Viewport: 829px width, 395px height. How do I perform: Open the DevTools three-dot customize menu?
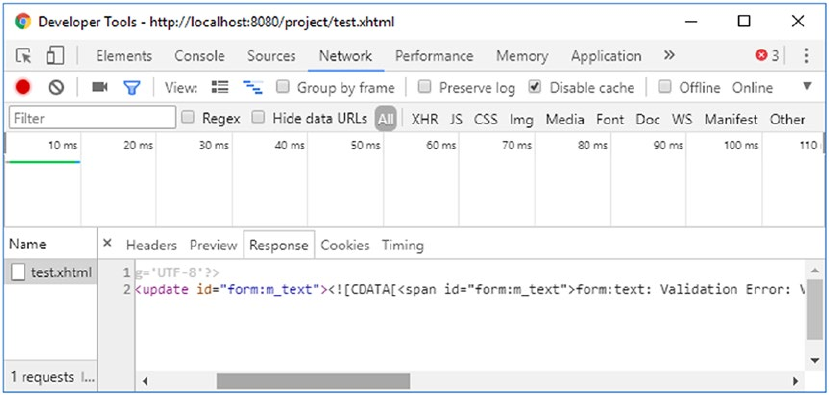pos(806,56)
